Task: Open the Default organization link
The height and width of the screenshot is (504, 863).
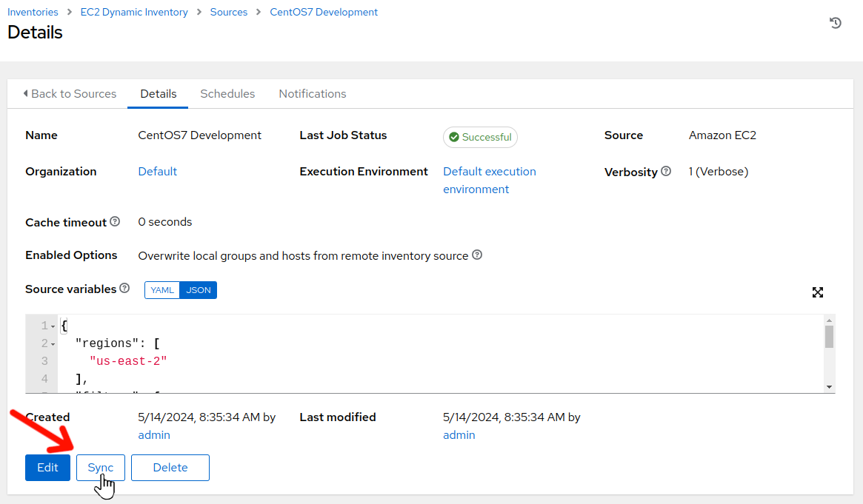Action: [157, 172]
